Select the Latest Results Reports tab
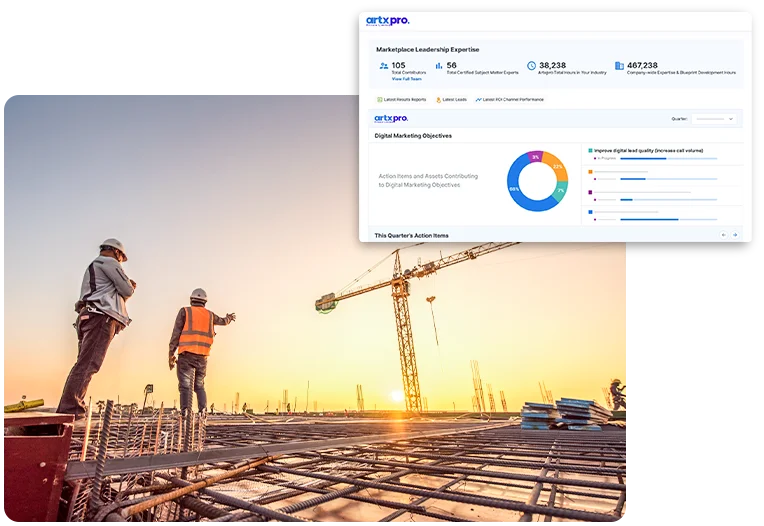Screen dimensions: 764x526 pos(405,100)
